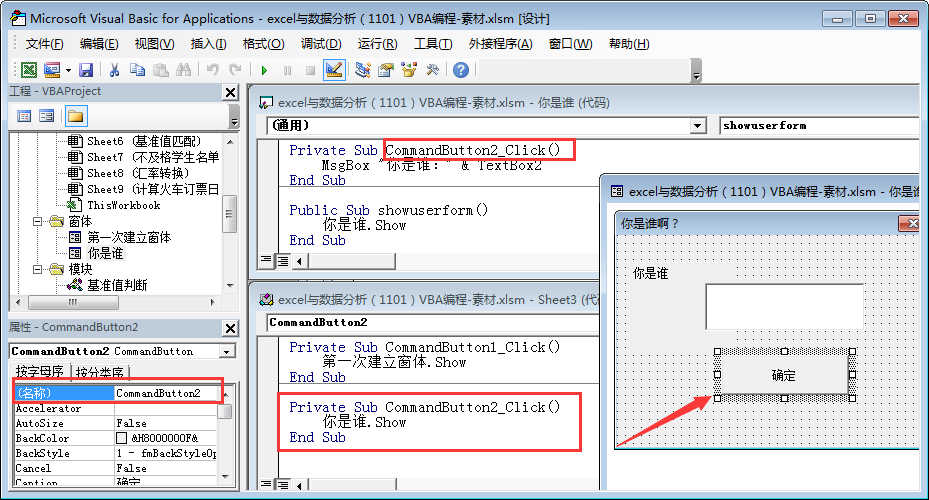Click the Copy icon in the toolbar
The width and height of the screenshot is (929, 500).
[137, 70]
